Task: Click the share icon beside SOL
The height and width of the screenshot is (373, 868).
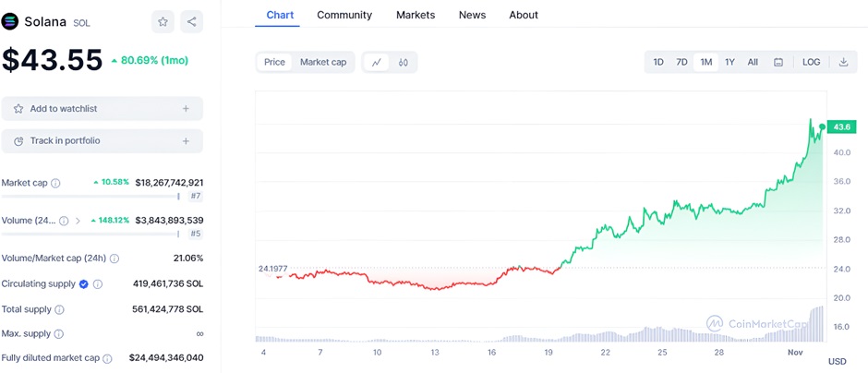Action: click(x=191, y=21)
